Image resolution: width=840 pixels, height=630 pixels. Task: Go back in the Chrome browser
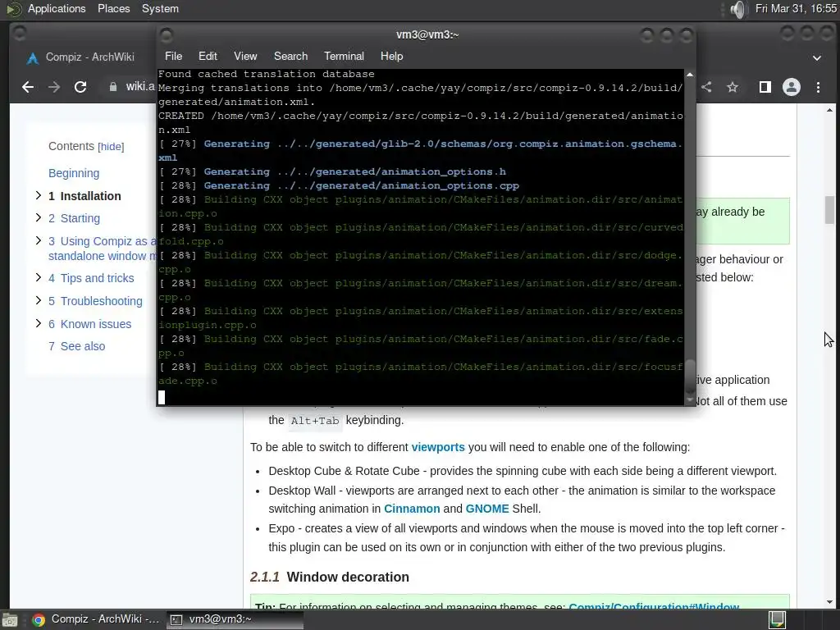(28, 87)
